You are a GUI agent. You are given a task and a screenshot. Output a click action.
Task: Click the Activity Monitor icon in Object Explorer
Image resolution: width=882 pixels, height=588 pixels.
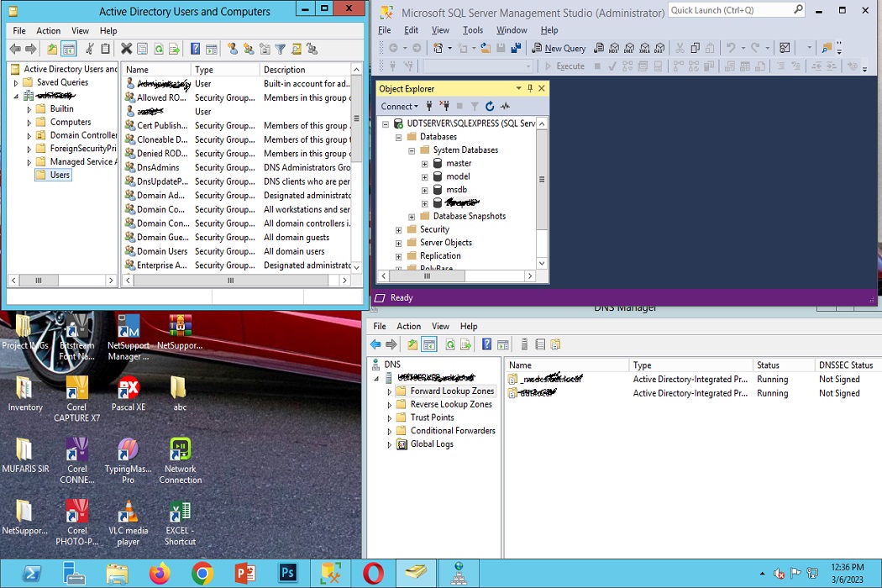[505, 107]
